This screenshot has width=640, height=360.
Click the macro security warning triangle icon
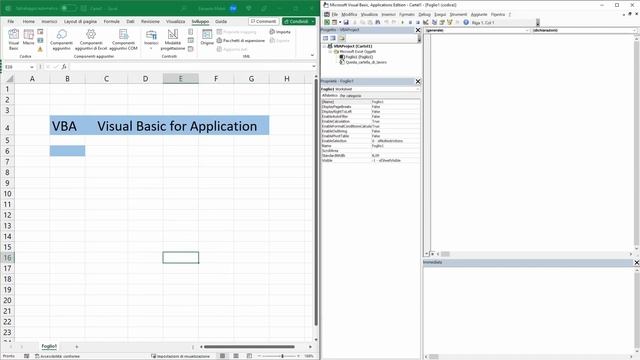[40, 49]
